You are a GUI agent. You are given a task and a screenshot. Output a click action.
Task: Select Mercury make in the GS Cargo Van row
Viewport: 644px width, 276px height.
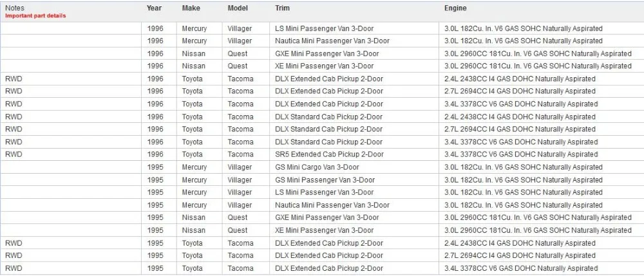(194, 167)
